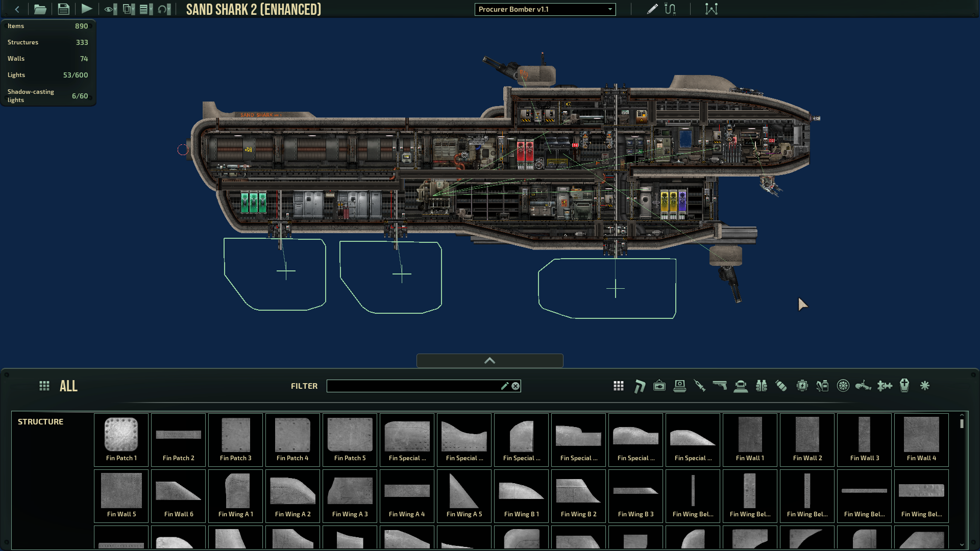Image resolution: width=980 pixels, height=551 pixels.
Task: Choose the Fin Wall 3 tile
Action: click(x=865, y=440)
